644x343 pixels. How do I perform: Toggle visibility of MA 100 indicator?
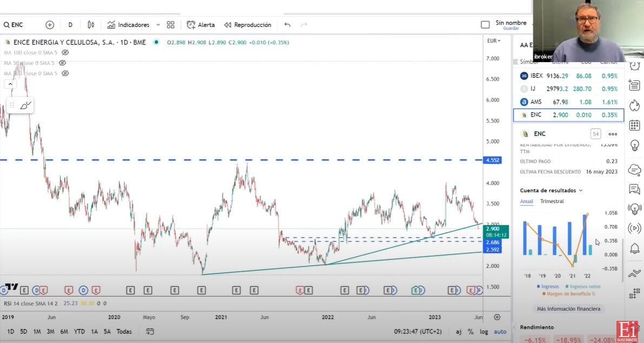pos(65,52)
